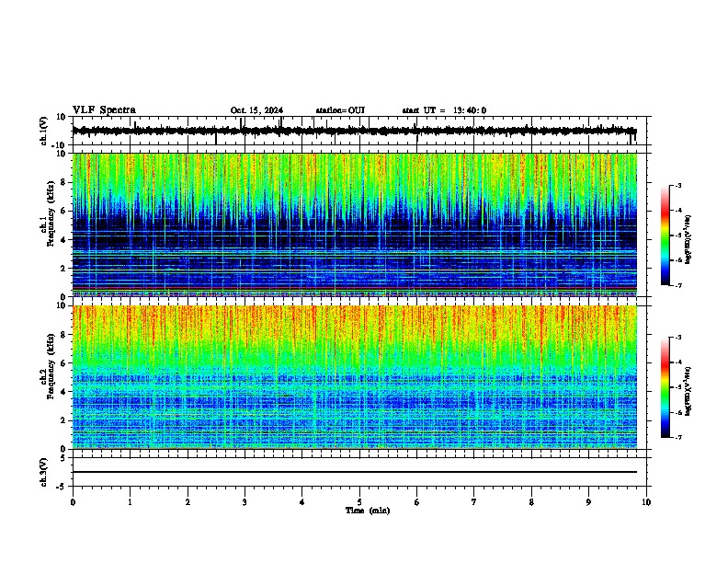The height and width of the screenshot is (563, 728).
Task: Click time axis tick label "8"
Action: click(x=531, y=502)
